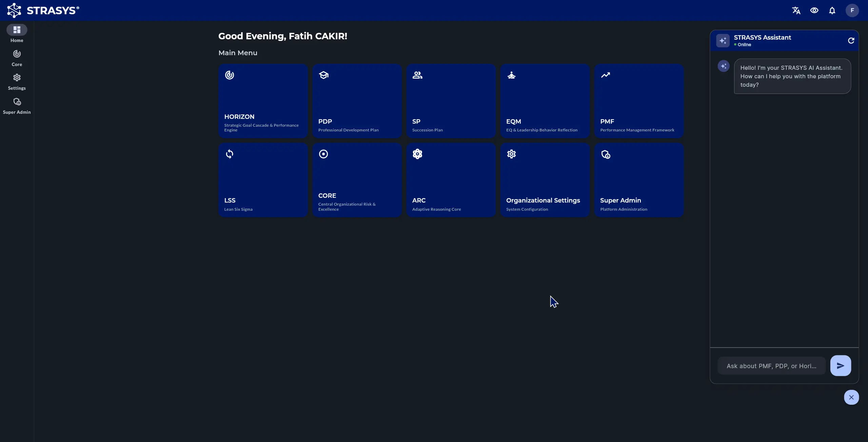Toggle the eye visibility icon in header
This screenshot has height=442, width=868.
814,10
